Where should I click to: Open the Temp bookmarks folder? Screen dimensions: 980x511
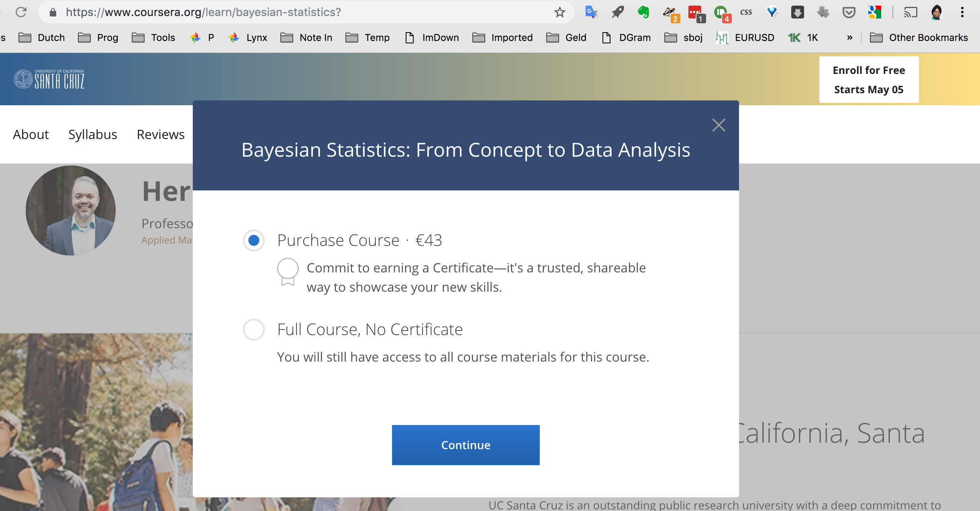pos(367,37)
